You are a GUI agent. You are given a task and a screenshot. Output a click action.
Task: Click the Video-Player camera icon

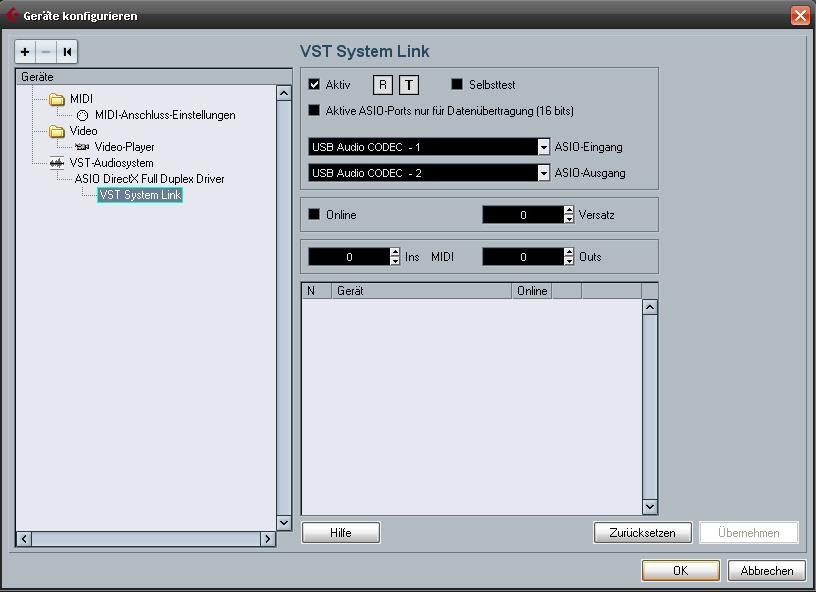(x=82, y=147)
